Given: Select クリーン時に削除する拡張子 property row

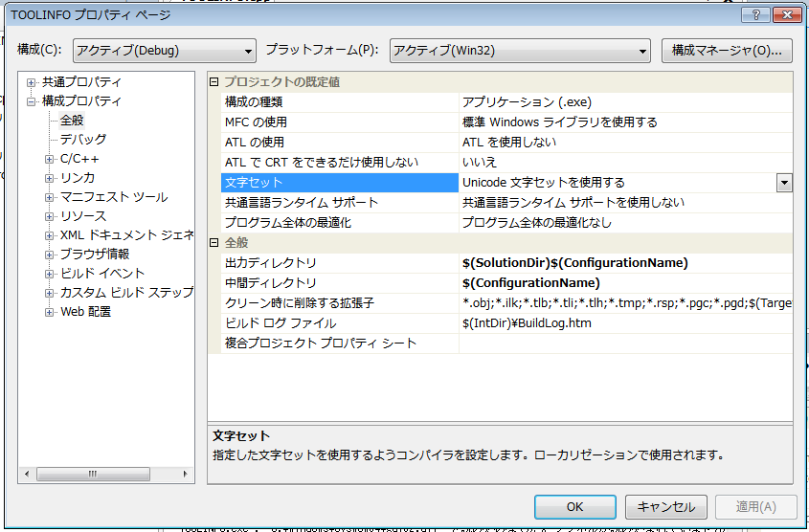Looking at the screenshot, I should 340,303.
